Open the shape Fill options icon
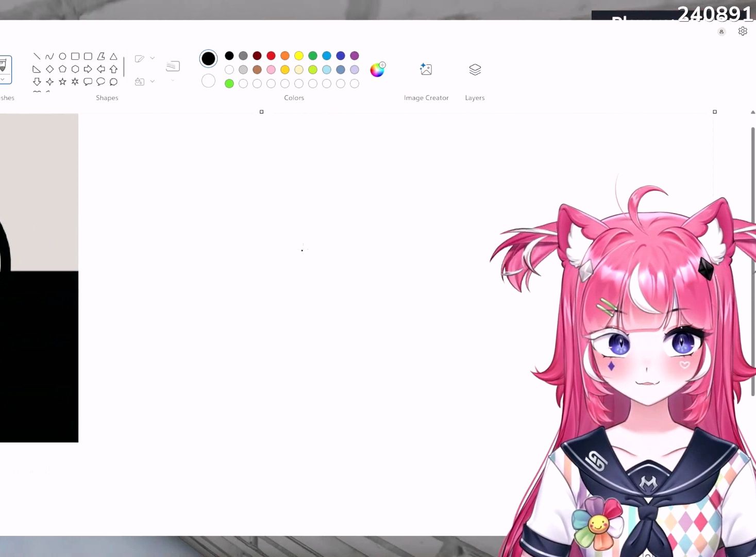 (139, 81)
